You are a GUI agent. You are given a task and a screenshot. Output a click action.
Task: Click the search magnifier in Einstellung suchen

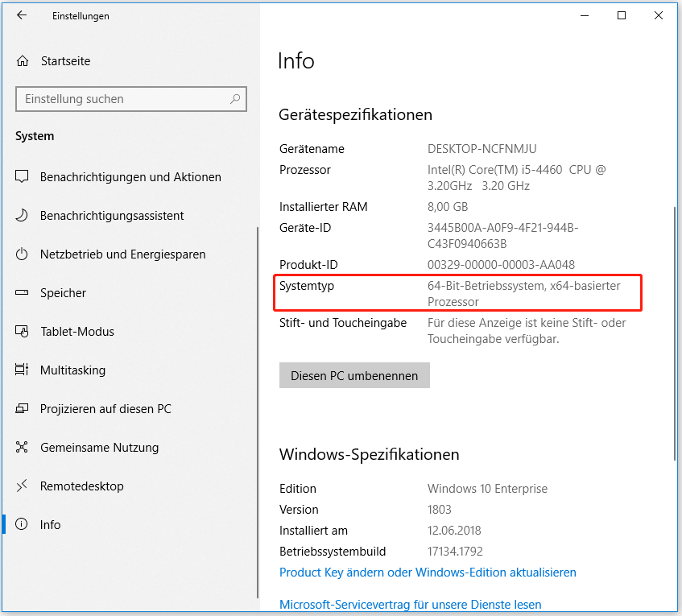point(236,98)
